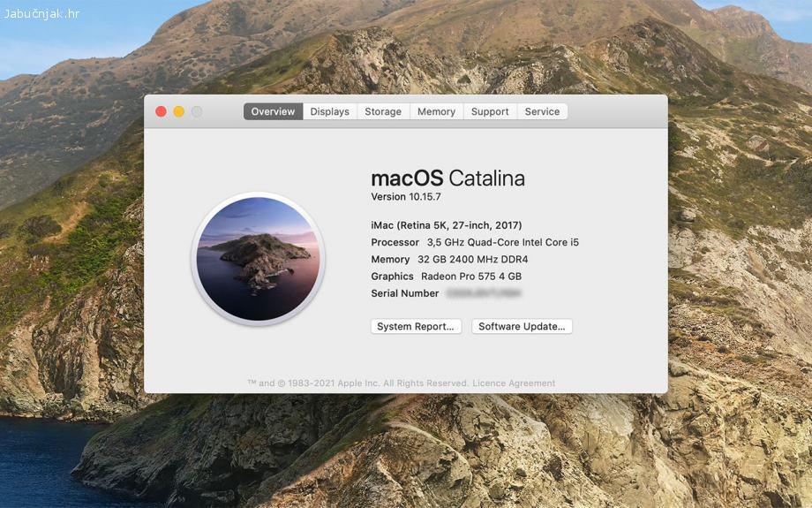Image resolution: width=812 pixels, height=508 pixels.
Task: Go to the Support tab
Action: (x=490, y=111)
